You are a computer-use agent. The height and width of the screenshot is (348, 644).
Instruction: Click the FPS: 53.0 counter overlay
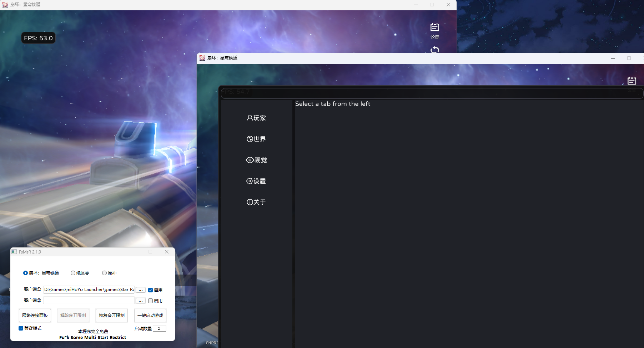pyautogui.click(x=38, y=38)
